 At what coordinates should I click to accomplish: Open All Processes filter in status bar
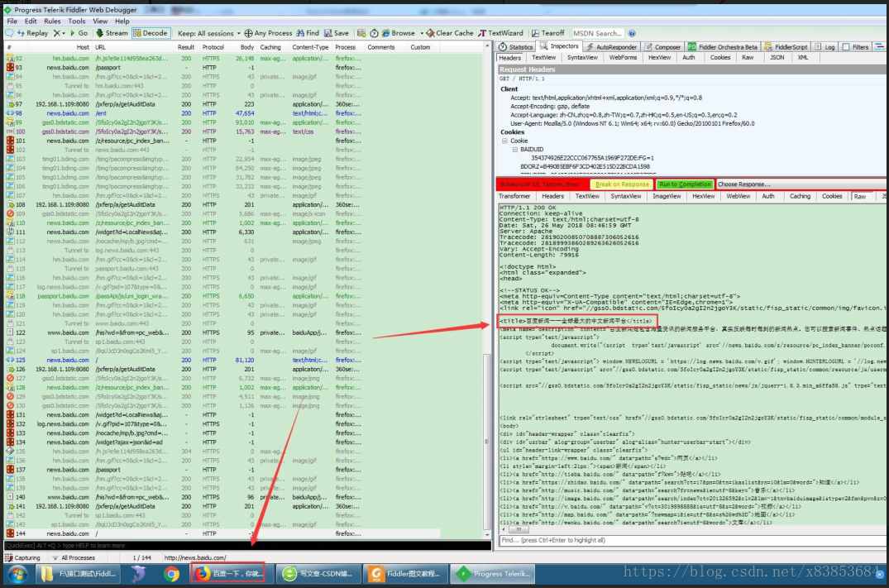73,558
